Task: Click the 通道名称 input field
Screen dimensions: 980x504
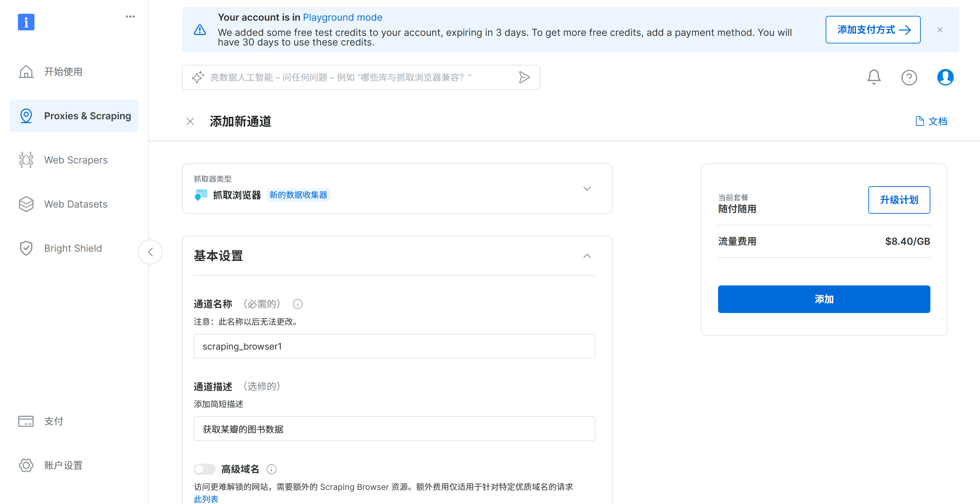Action: 394,346
